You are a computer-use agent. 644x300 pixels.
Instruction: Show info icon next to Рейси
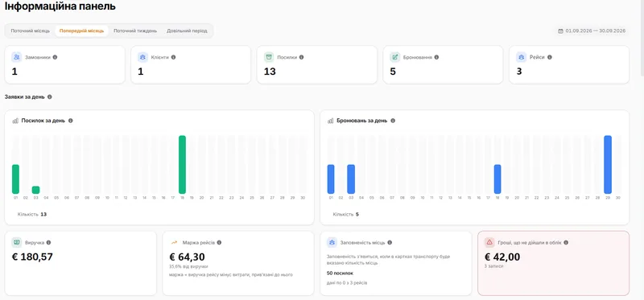tap(550, 57)
